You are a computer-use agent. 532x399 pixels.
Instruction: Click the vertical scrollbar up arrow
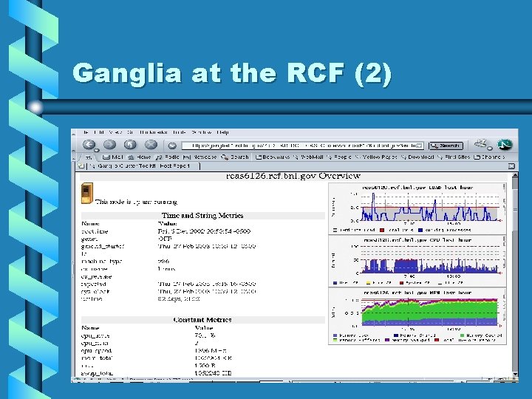(x=515, y=175)
